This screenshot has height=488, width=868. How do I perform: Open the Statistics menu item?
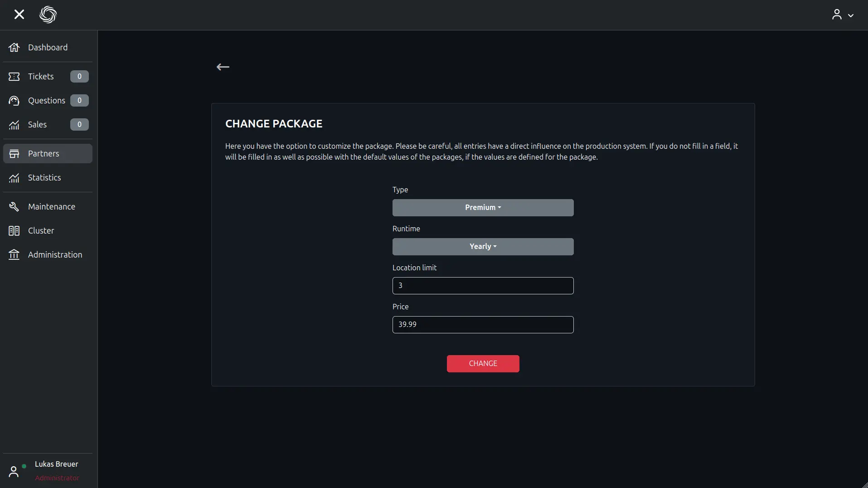44,178
